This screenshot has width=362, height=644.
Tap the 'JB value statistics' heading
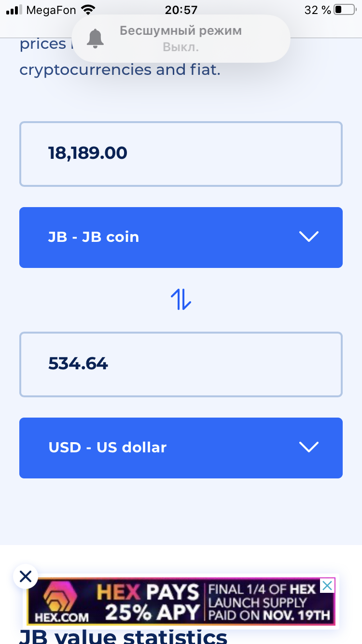point(123,636)
